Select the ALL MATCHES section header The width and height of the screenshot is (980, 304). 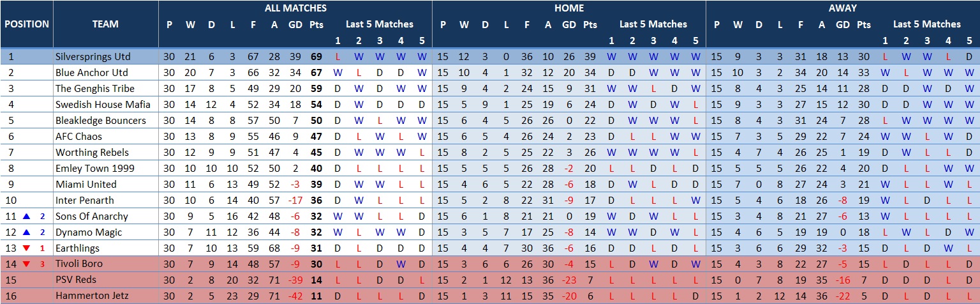tap(295, 8)
